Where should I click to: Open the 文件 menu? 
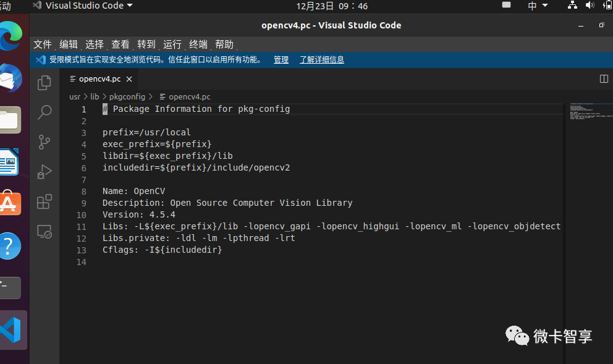(x=43, y=44)
